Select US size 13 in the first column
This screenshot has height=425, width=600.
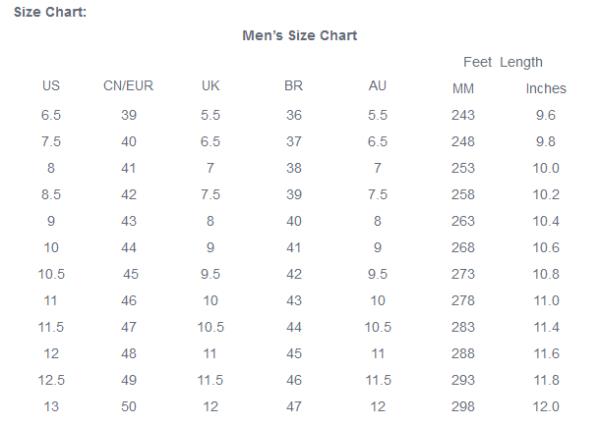pos(50,406)
